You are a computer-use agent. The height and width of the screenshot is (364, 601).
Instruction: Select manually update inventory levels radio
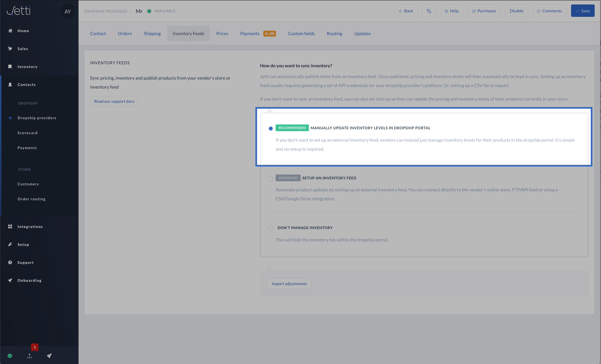(x=271, y=129)
